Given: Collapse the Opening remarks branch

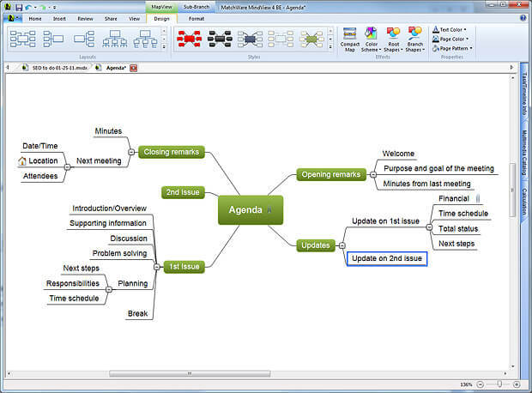Looking at the screenshot, I should pyautogui.click(x=372, y=174).
